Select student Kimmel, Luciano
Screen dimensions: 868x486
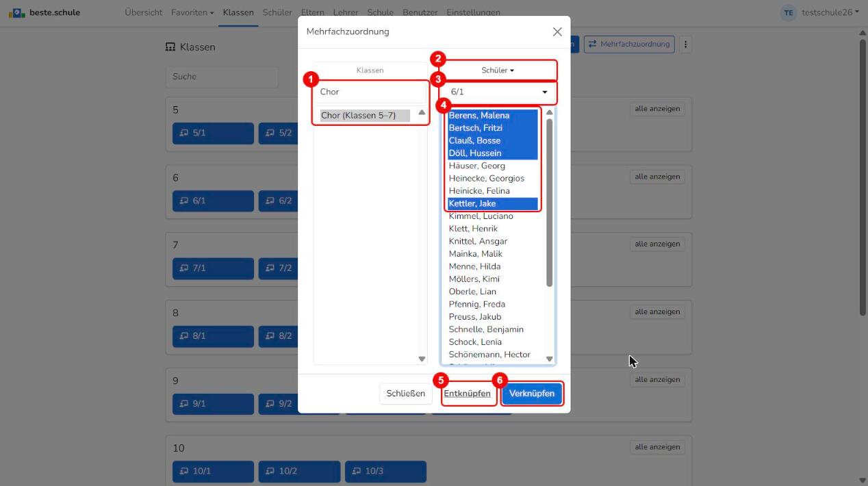pos(493,216)
